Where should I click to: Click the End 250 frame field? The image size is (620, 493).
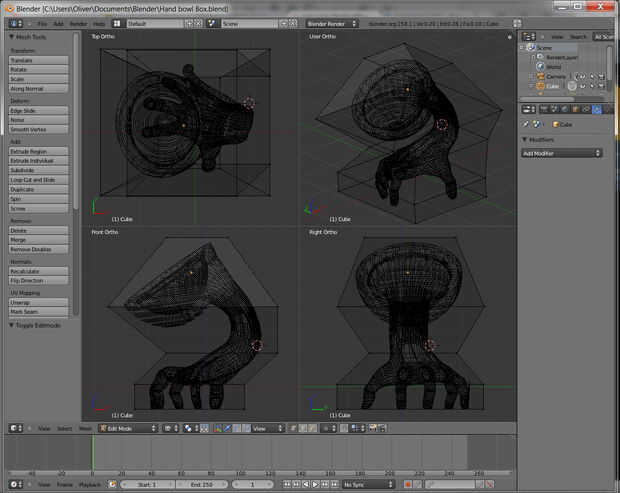coord(201,484)
